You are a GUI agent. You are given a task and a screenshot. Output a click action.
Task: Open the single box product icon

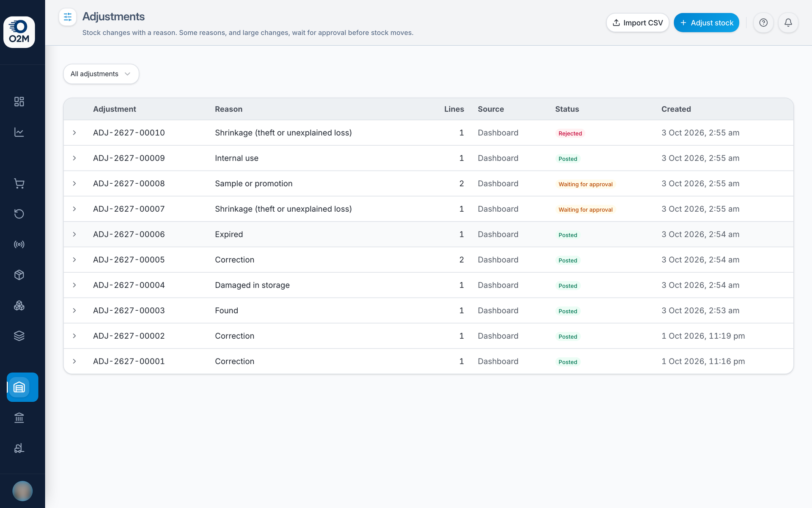tap(19, 275)
